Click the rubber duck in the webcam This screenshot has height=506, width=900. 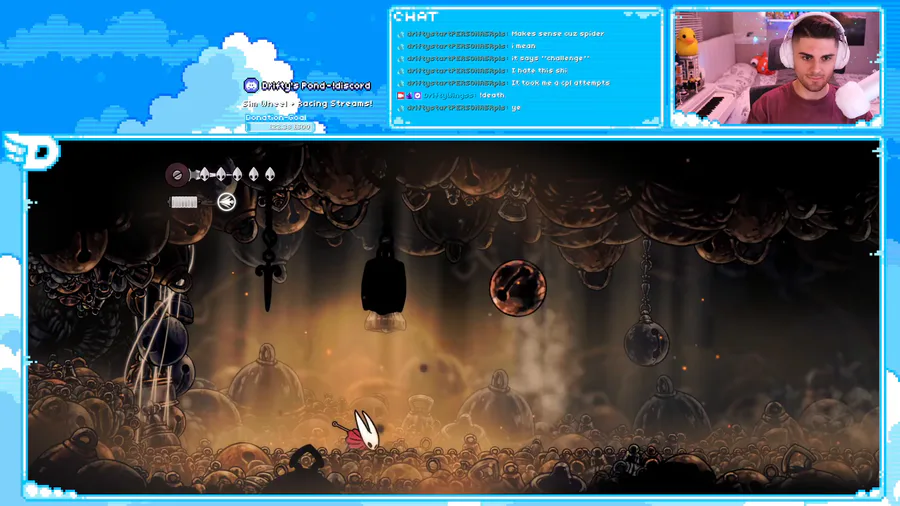pos(686,44)
